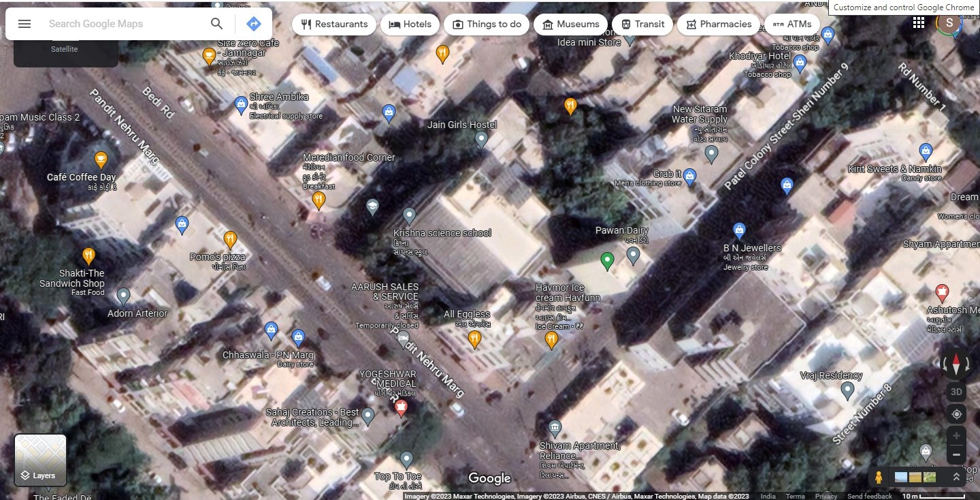Show your location with the target icon
This screenshot has width=980, height=500.
[956, 413]
